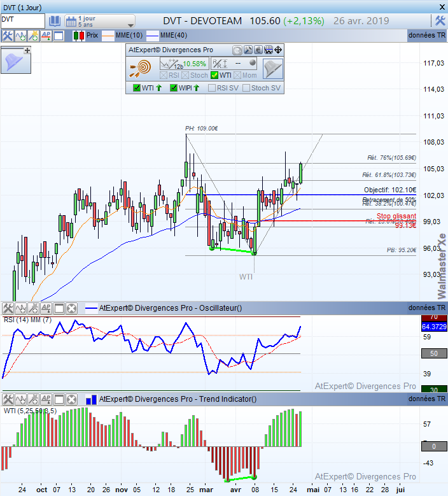
Task: Click the 12b 10.58% performance button
Action: pos(184,64)
